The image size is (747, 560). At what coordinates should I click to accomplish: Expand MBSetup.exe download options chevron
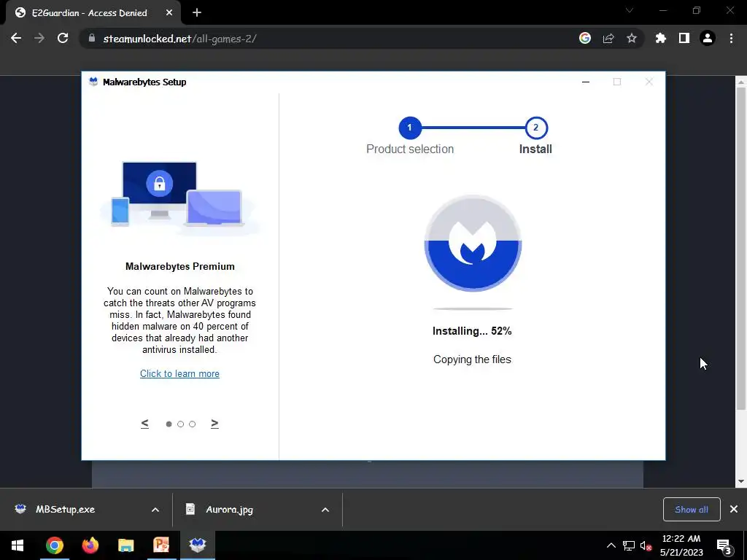(155, 510)
